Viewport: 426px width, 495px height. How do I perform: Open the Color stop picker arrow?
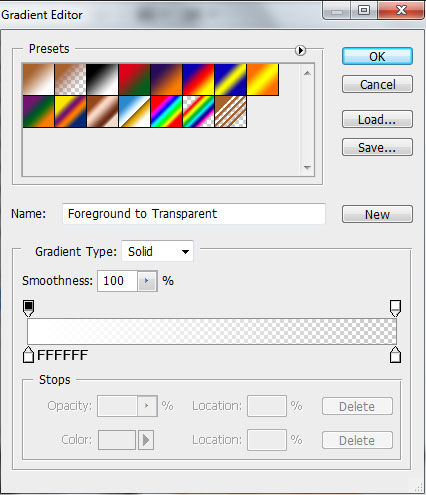click(146, 440)
